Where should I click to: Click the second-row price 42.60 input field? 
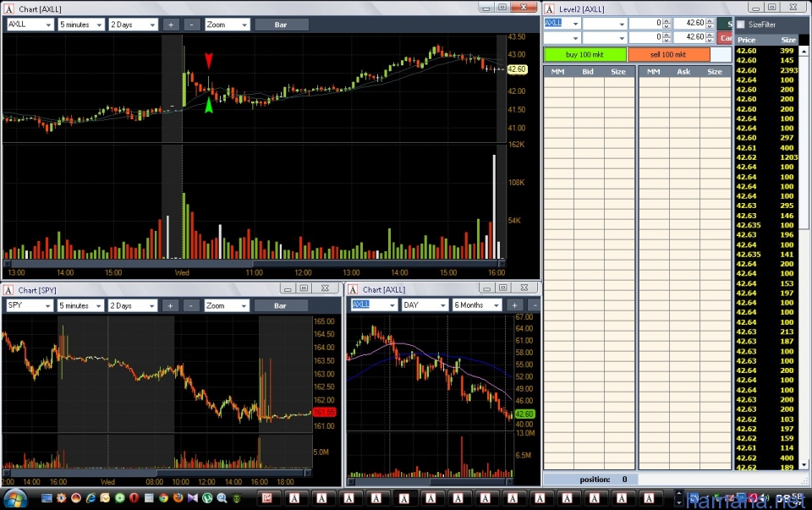click(x=689, y=37)
